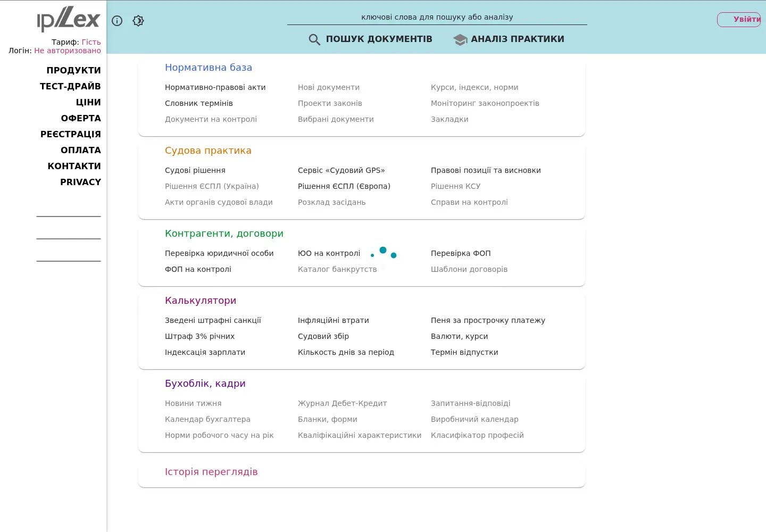Open Зведені штрафні санкції calculator
766x532 pixels.
[x=213, y=320]
